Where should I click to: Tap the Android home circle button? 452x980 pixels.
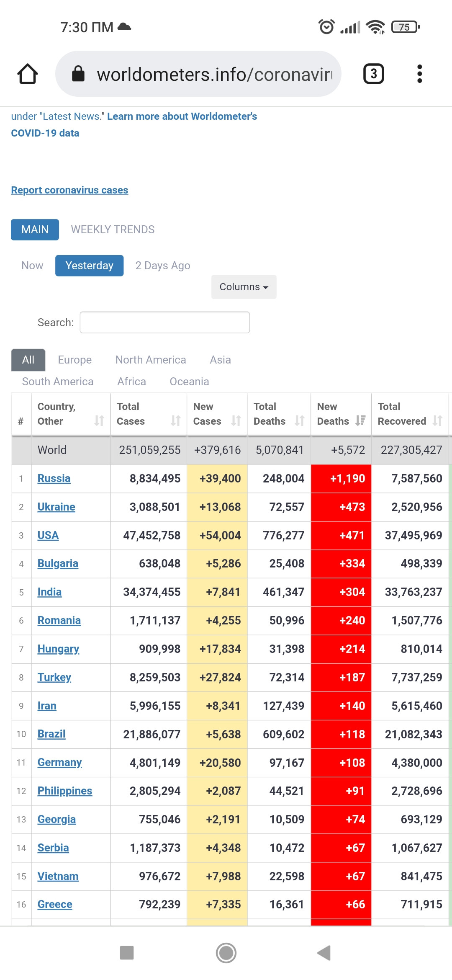(x=226, y=953)
